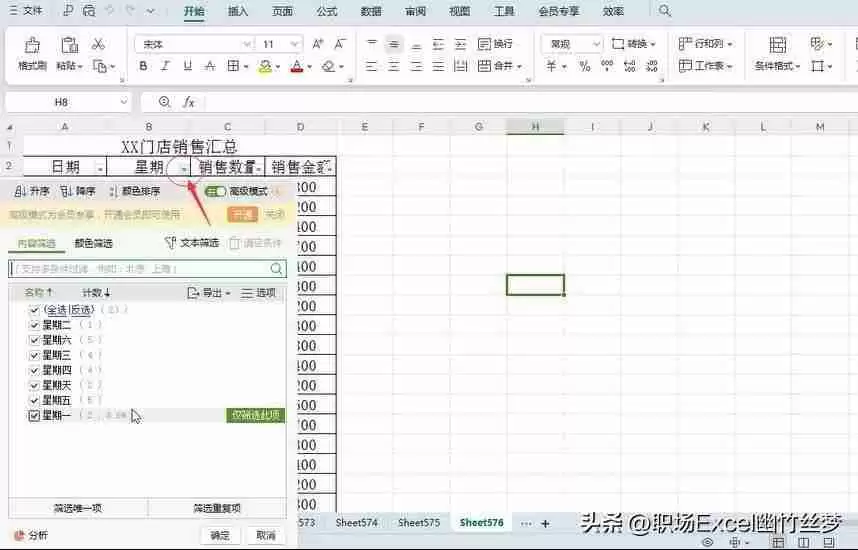Viewport: 858px width, 550px height.
Task: Uncheck the 星期五 filter checkbox
Action: coord(34,401)
